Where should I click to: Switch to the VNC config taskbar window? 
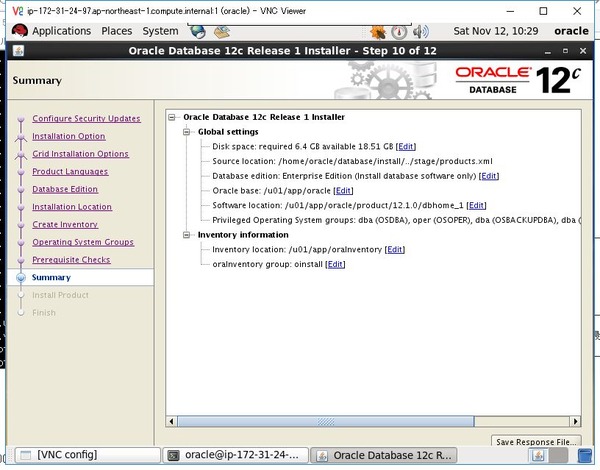88,455
